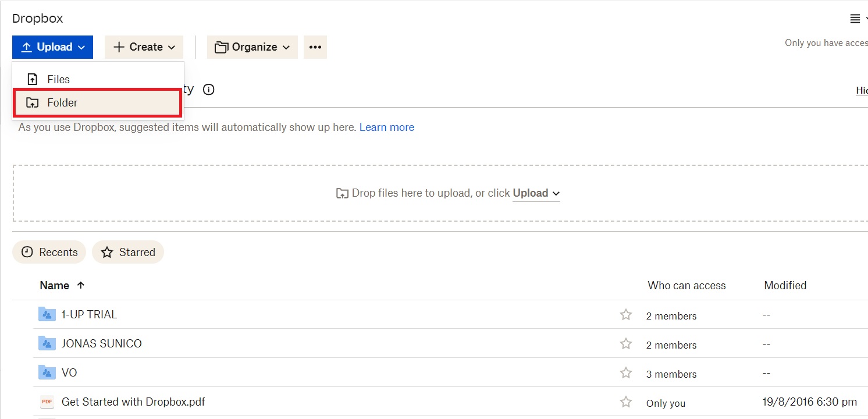This screenshot has width=868, height=419.
Task: Star the JONAS SUNICO folder
Action: pyautogui.click(x=626, y=344)
